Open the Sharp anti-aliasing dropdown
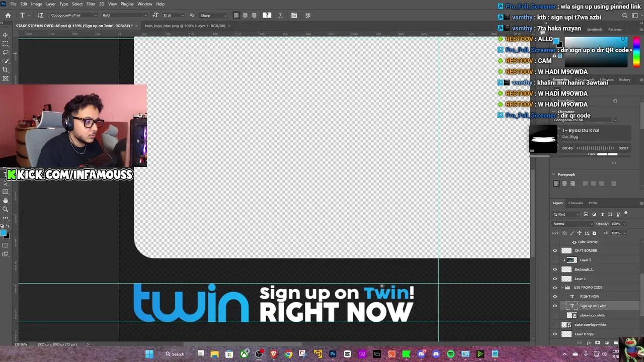The height and width of the screenshot is (362, 644). click(213, 16)
